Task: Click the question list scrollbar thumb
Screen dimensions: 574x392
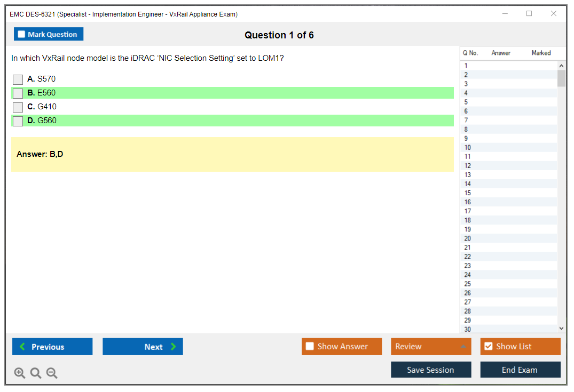Action: point(561,78)
